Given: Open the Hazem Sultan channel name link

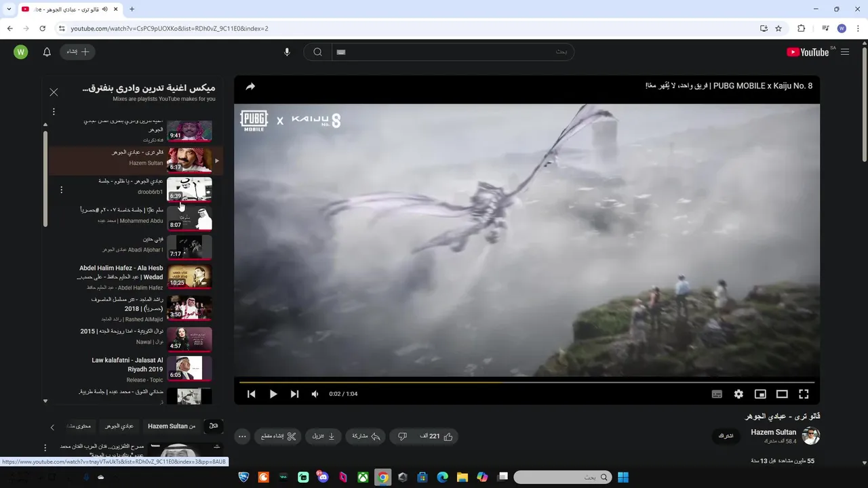Looking at the screenshot, I should [773, 432].
